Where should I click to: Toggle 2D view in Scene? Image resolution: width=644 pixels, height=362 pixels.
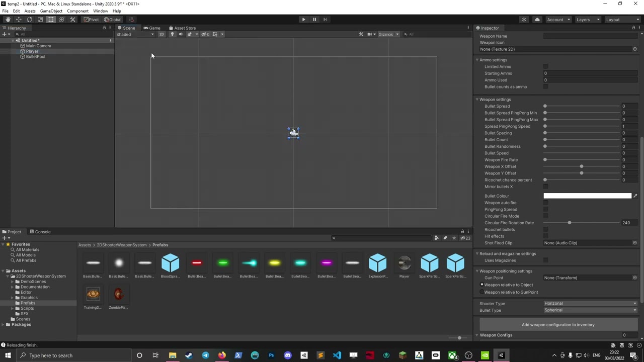point(162,34)
